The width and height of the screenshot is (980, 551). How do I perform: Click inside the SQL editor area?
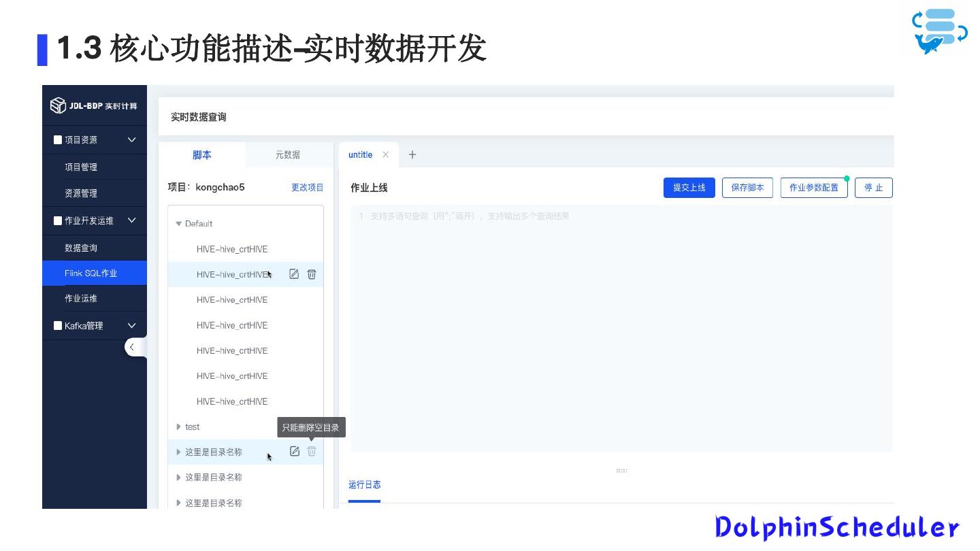coord(621,327)
